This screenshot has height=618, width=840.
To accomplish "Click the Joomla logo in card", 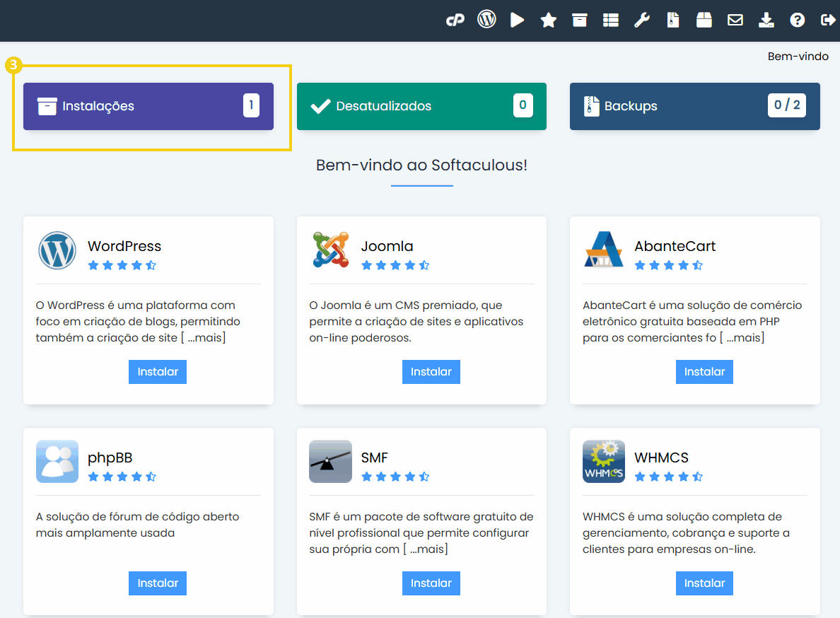I will [x=331, y=250].
